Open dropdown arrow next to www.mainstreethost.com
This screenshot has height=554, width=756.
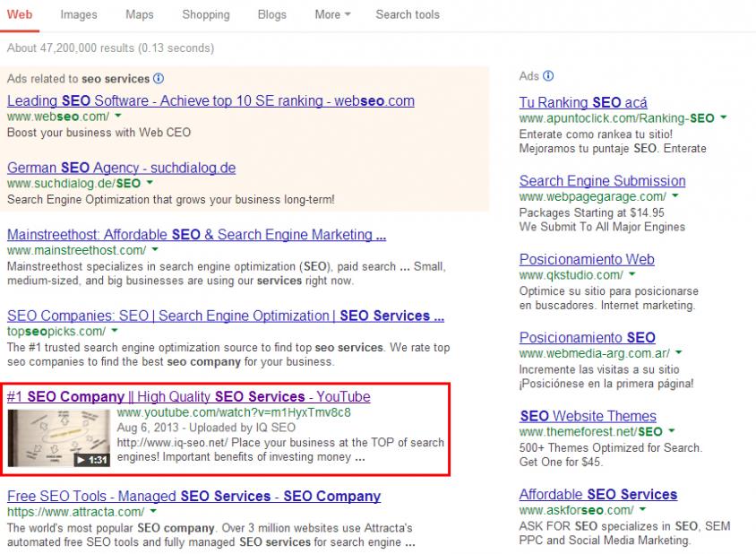coord(155,250)
